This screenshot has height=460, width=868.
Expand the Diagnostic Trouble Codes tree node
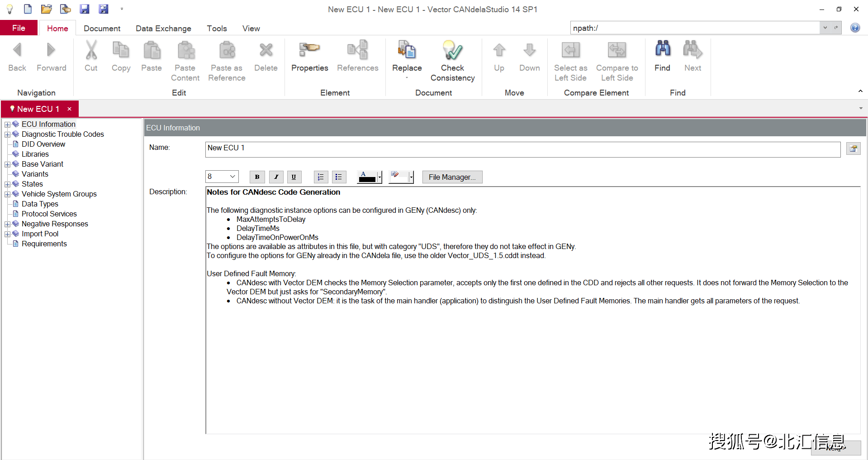click(x=7, y=134)
